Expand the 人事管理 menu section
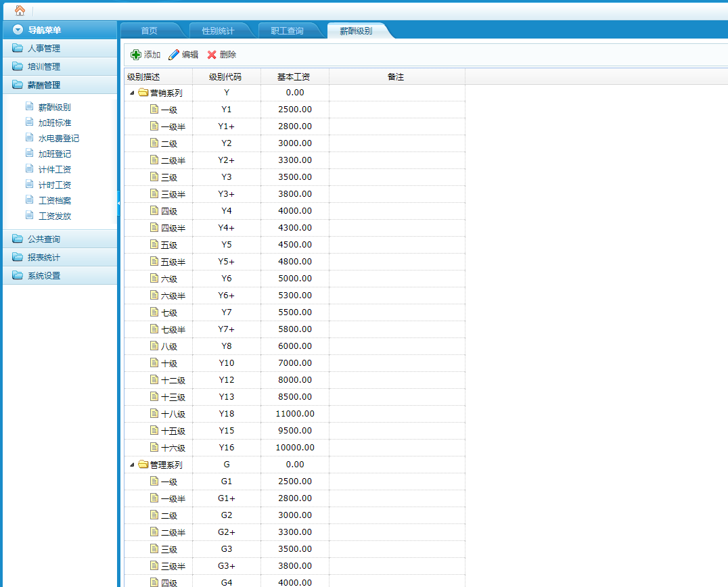 click(x=44, y=49)
